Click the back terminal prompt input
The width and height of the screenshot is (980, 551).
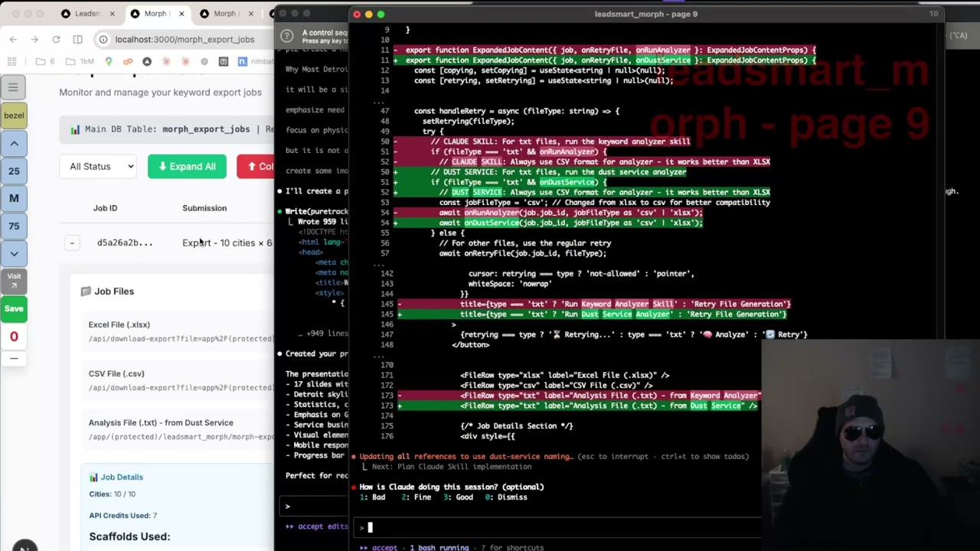[314, 506]
